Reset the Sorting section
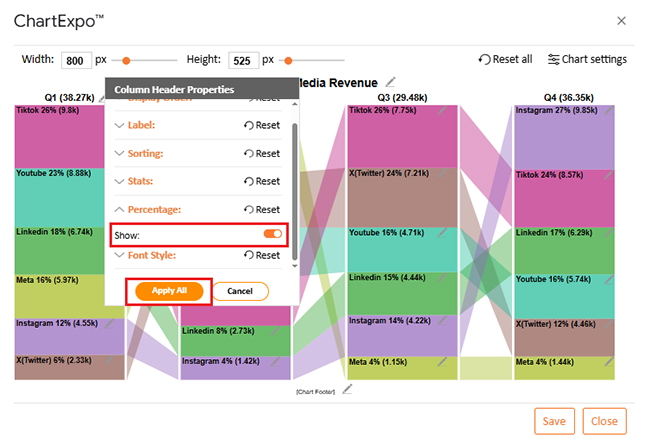Viewport: 650px width, 444px height. tap(262, 154)
